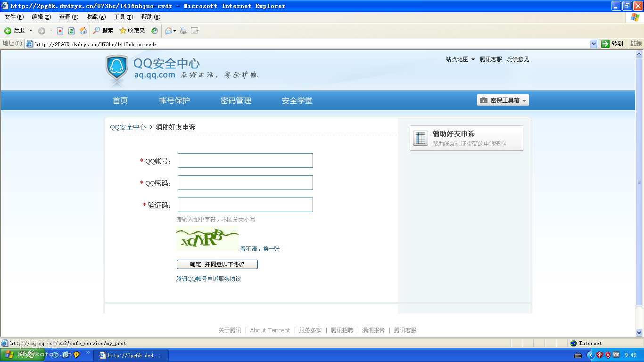Image resolution: width=644 pixels, height=362 pixels.
Task: Expand the 密保工具箱 toolbox dropdown
Action: 503,100
